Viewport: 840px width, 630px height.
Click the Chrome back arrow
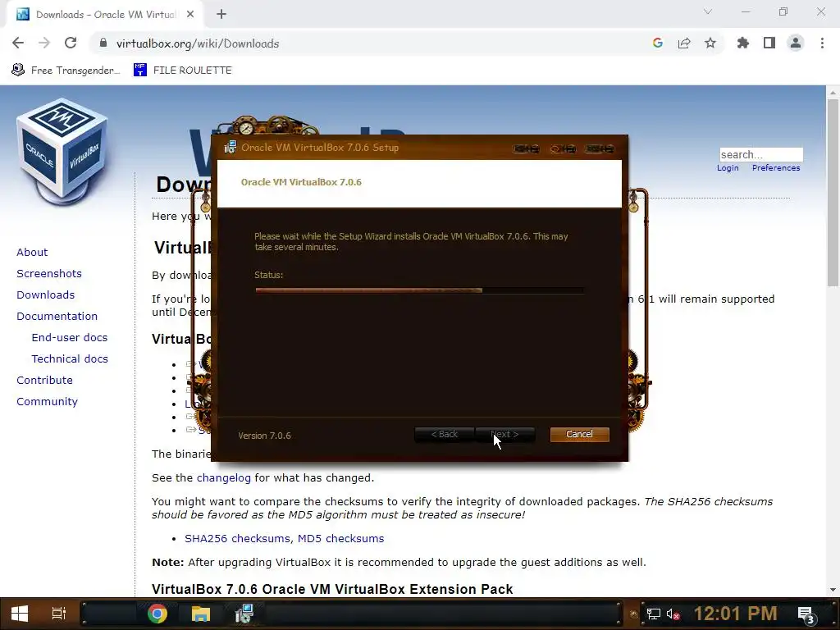tap(18, 43)
